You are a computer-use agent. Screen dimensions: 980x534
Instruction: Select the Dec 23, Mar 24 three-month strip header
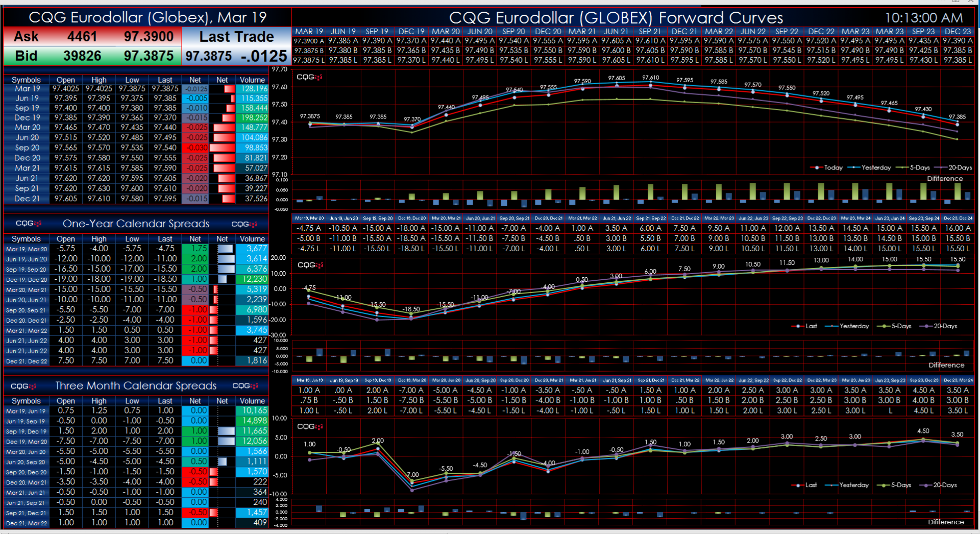point(958,380)
